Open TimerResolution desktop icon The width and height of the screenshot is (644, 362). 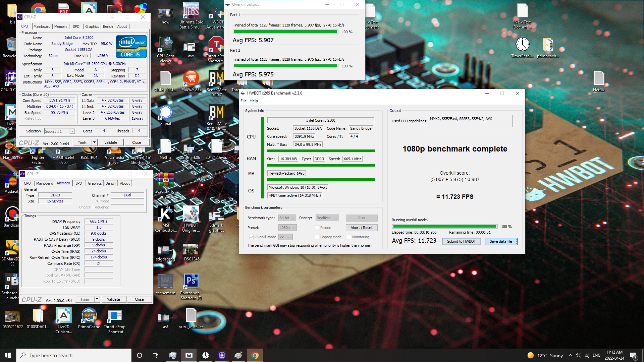click(522, 47)
